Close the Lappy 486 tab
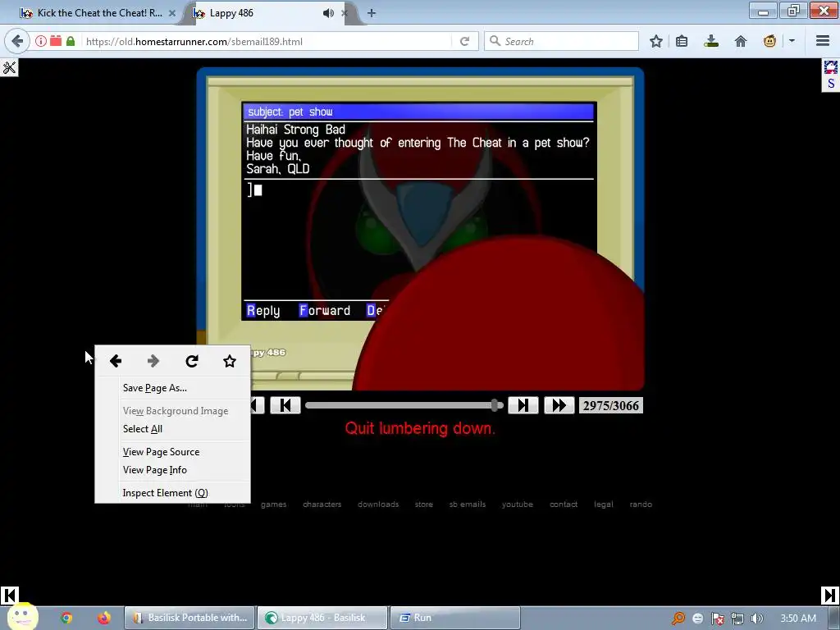The image size is (840, 630). (x=345, y=13)
